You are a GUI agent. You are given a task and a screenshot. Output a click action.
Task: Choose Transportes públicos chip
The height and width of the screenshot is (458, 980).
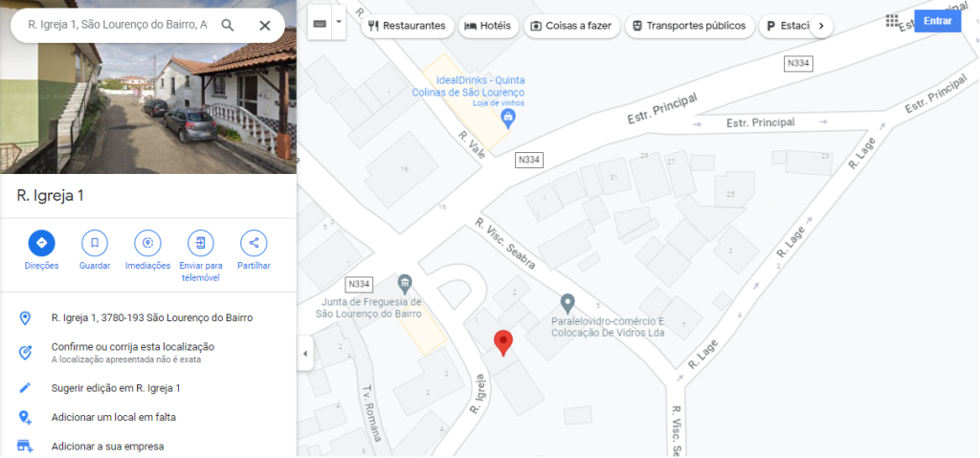[x=689, y=26]
